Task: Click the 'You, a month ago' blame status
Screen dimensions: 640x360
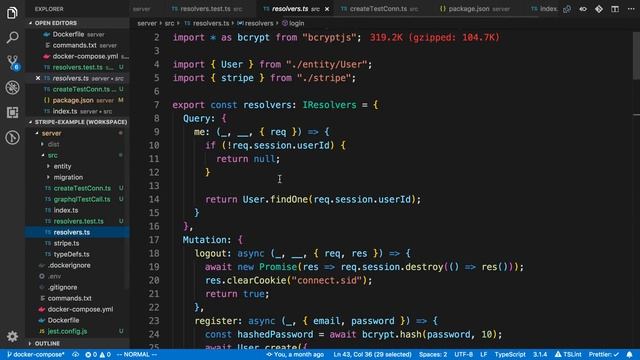Action: [x=295, y=354]
